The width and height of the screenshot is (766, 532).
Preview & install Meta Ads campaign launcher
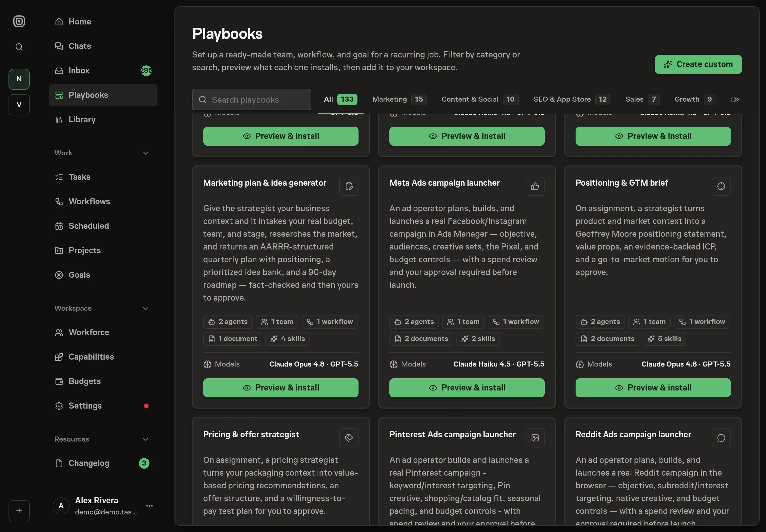tap(467, 388)
